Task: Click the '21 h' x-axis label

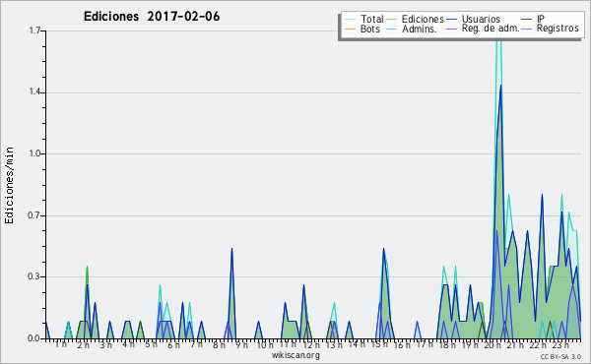Action: click(x=515, y=344)
